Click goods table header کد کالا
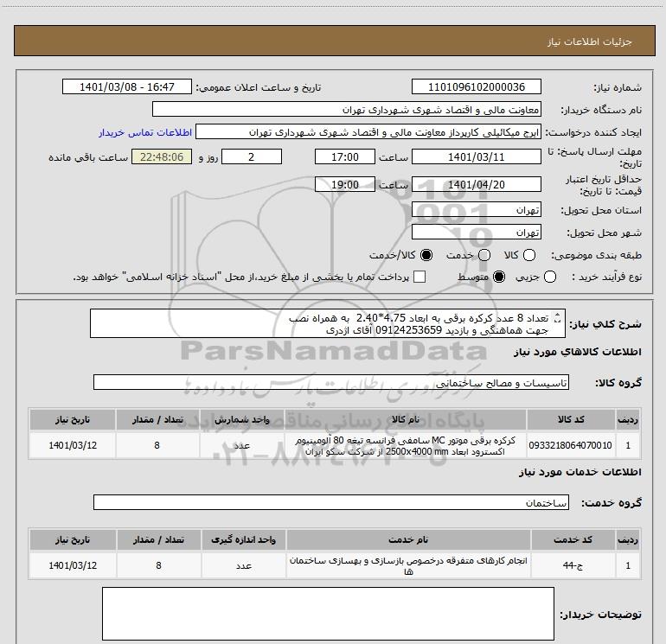 (571, 419)
